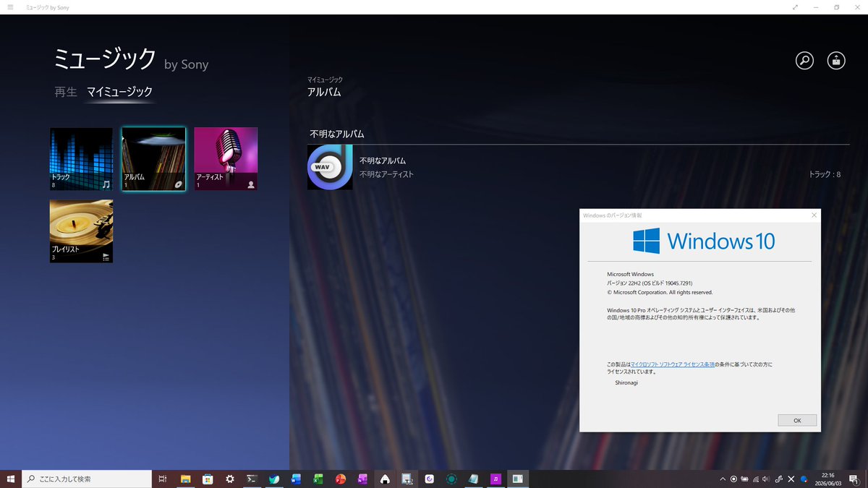Open the teal bird app on the taskbar

tap(274, 479)
